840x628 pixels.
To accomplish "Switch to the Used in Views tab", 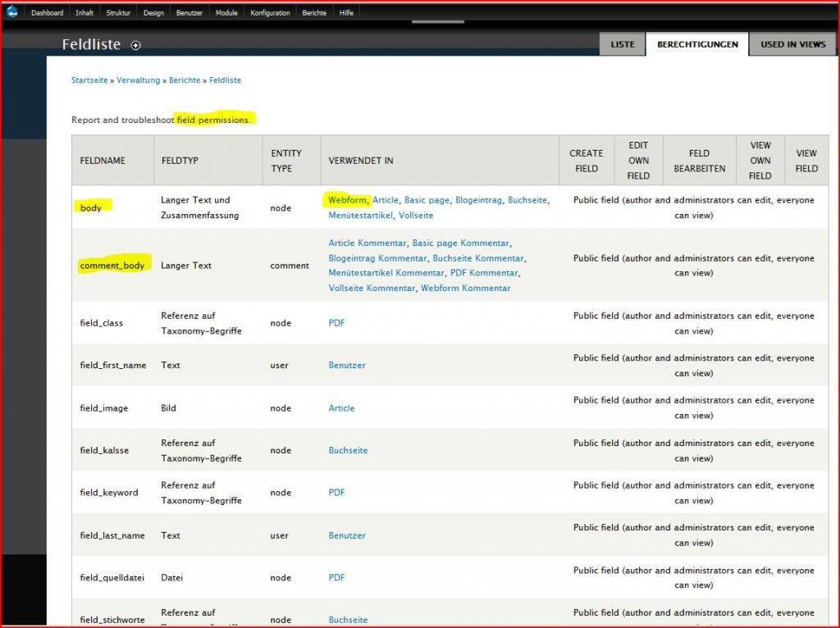I will point(792,44).
